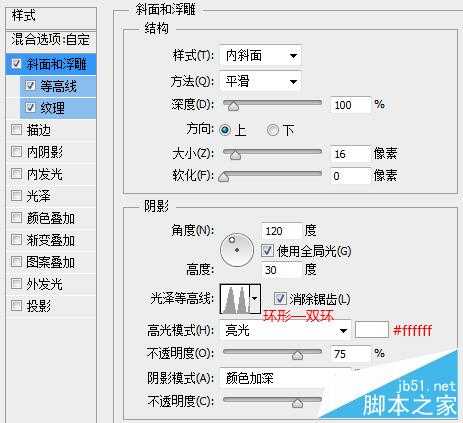Click the highlight 不透明度(O) slider handle
Screen dimensions: 463x423
click(x=297, y=355)
